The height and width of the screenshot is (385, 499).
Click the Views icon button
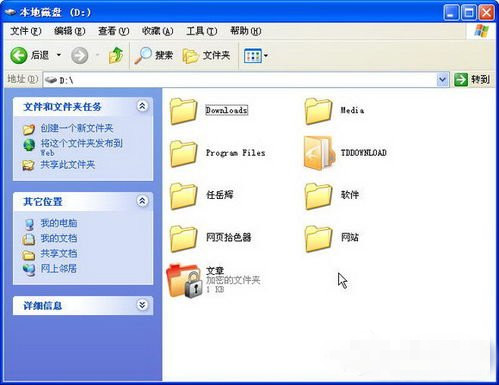(x=253, y=56)
